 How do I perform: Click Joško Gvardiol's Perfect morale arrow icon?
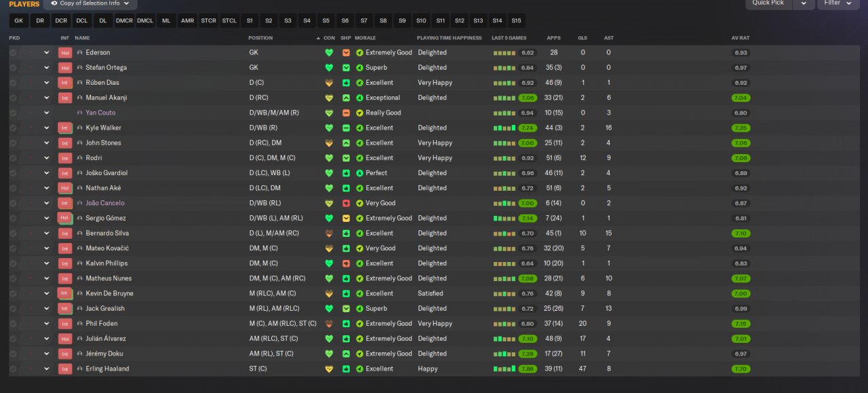pos(360,173)
